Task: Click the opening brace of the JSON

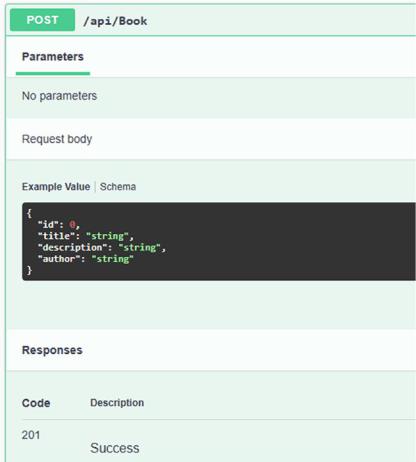Action: point(29,213)
